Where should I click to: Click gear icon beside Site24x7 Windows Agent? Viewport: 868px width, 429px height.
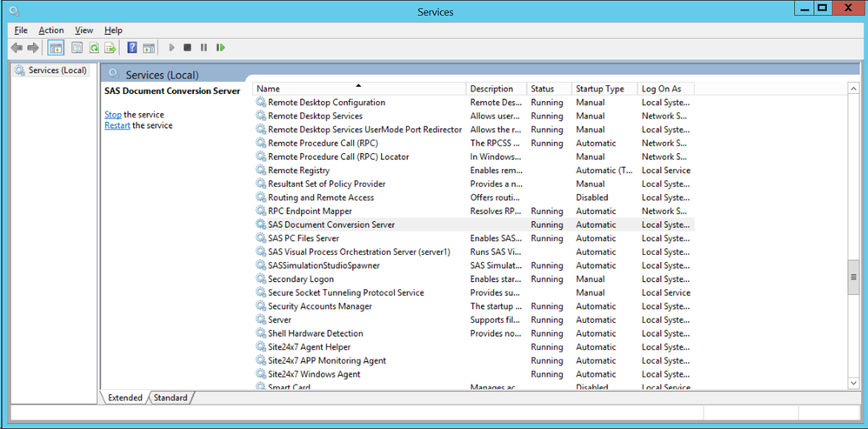click(260, 374)
